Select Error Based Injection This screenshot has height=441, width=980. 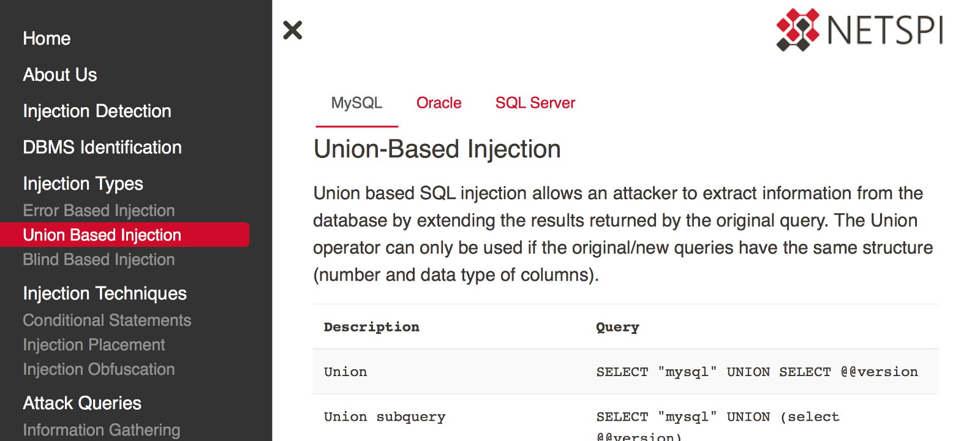(99, 211)
